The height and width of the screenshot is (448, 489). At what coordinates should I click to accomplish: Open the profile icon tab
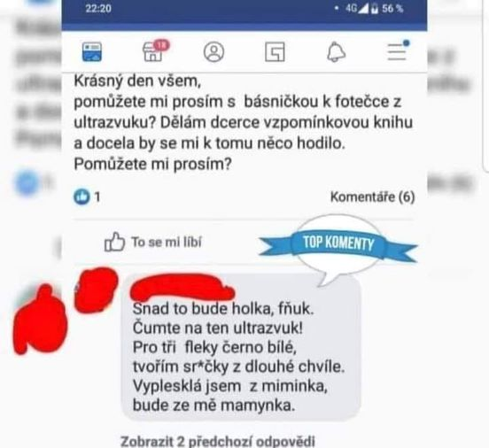(213, 51)
